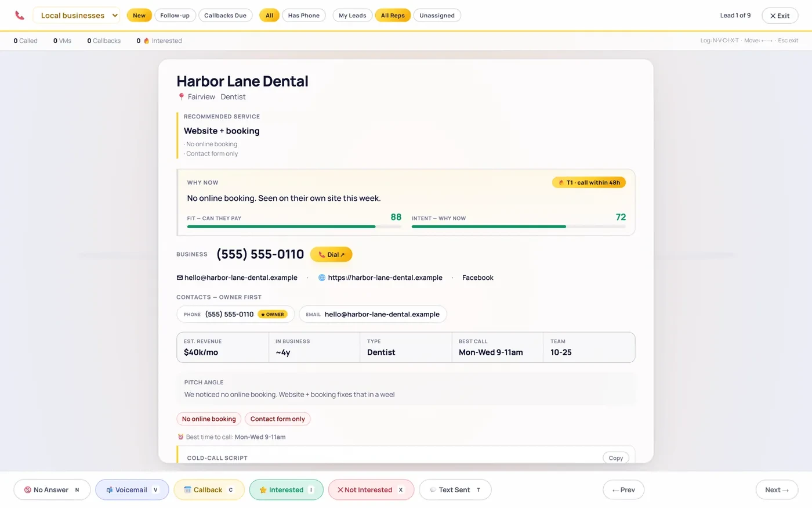The width and height of the screenshot is (812, 508).
Task: Toggle the Follow-up filter chip
Action: click(x=175, y=16)
